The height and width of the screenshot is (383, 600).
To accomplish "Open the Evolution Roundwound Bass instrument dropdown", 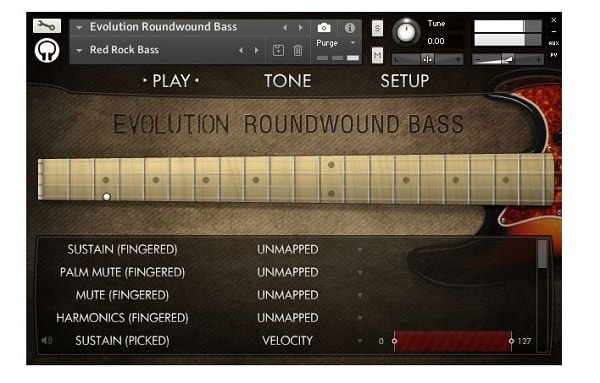I will click(79, 28).
